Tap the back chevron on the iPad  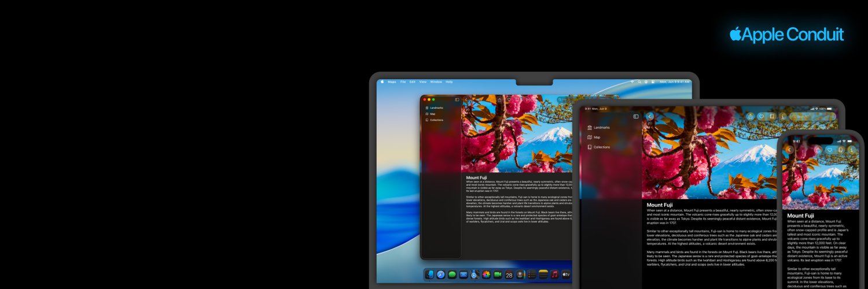[650, 116]
